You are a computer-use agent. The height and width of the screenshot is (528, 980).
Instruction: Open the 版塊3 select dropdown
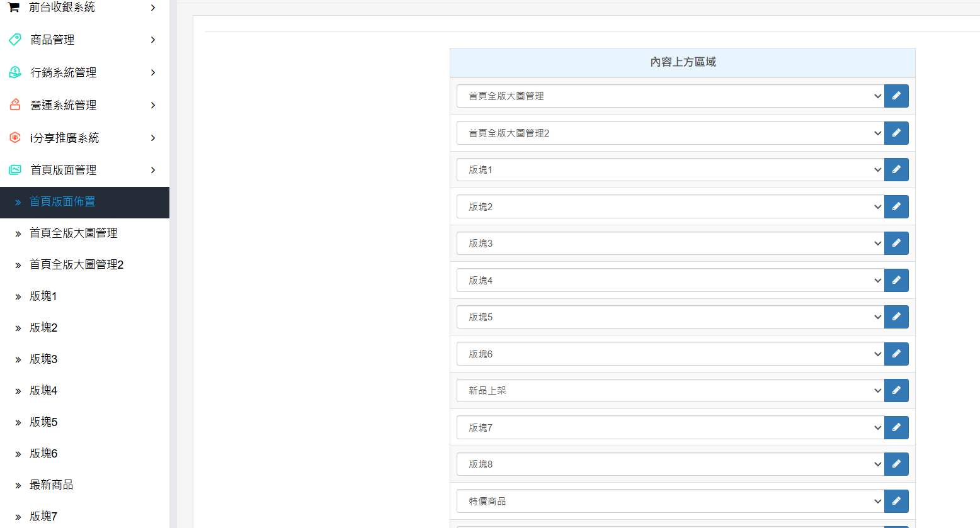tap(670, 244)
